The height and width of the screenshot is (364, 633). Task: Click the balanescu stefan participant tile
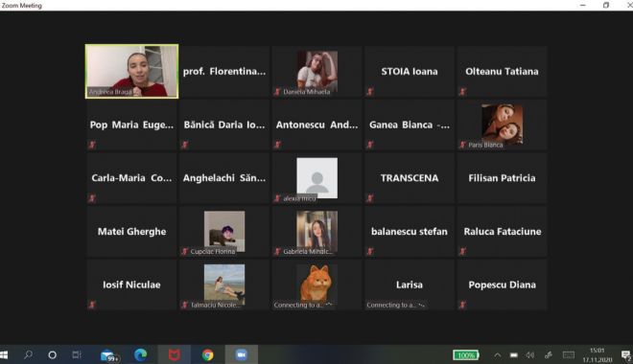(410, 232)
